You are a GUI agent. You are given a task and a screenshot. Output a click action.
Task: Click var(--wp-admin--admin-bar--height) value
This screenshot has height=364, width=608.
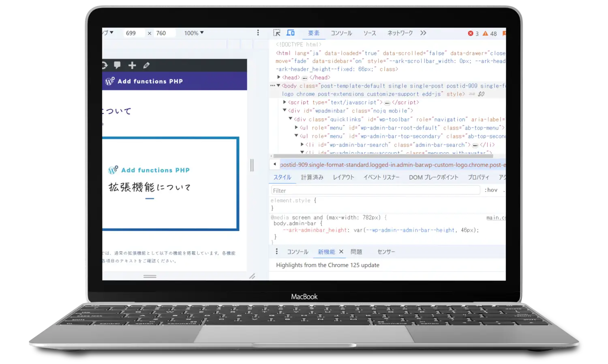(415, 230)
